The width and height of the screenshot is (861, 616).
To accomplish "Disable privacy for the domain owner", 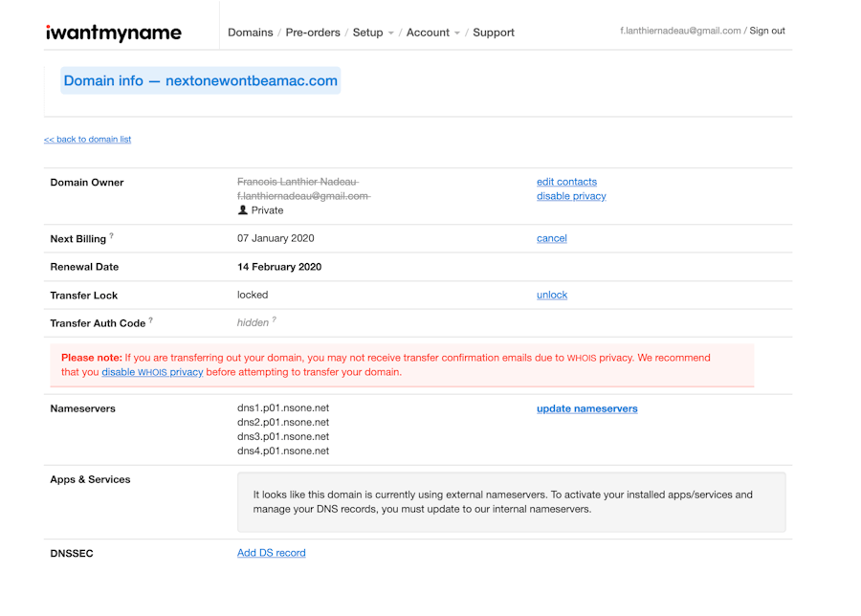I will tap(571, 195).
